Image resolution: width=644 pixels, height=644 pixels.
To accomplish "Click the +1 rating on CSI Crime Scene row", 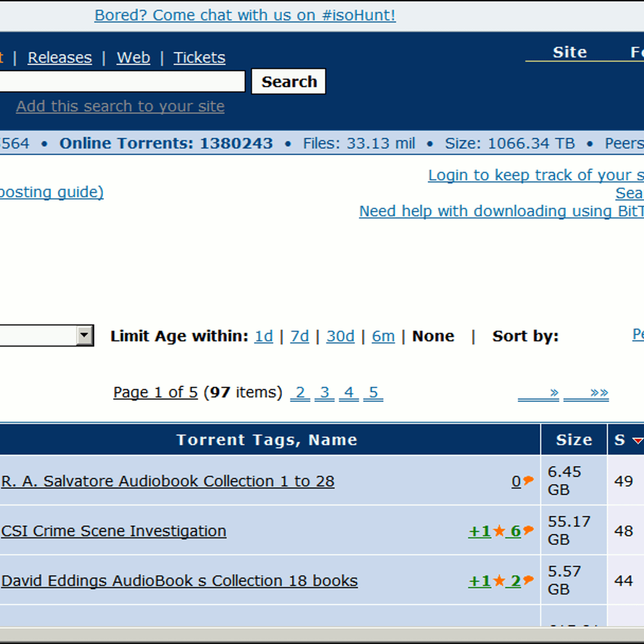I will (x=480, y=531).
